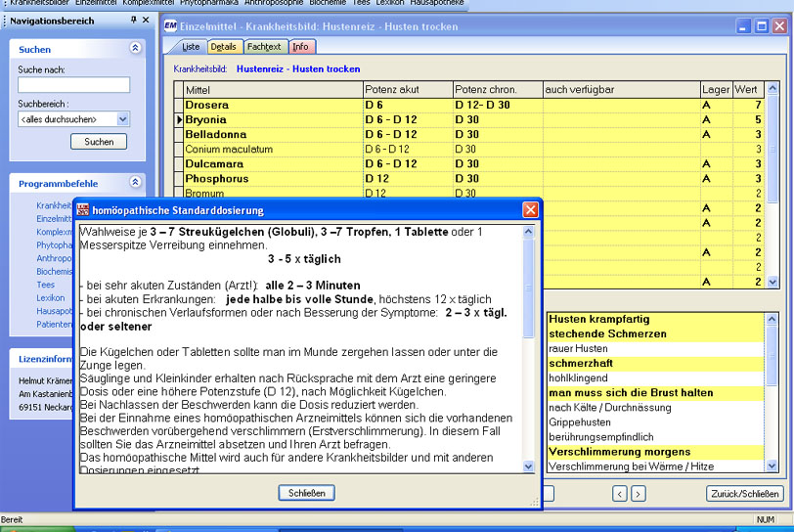Click the dialog icon of homöopathische Standarddosierung
Image resolution: width=794 pixels, height=532 pixels.
pos(83,209)
